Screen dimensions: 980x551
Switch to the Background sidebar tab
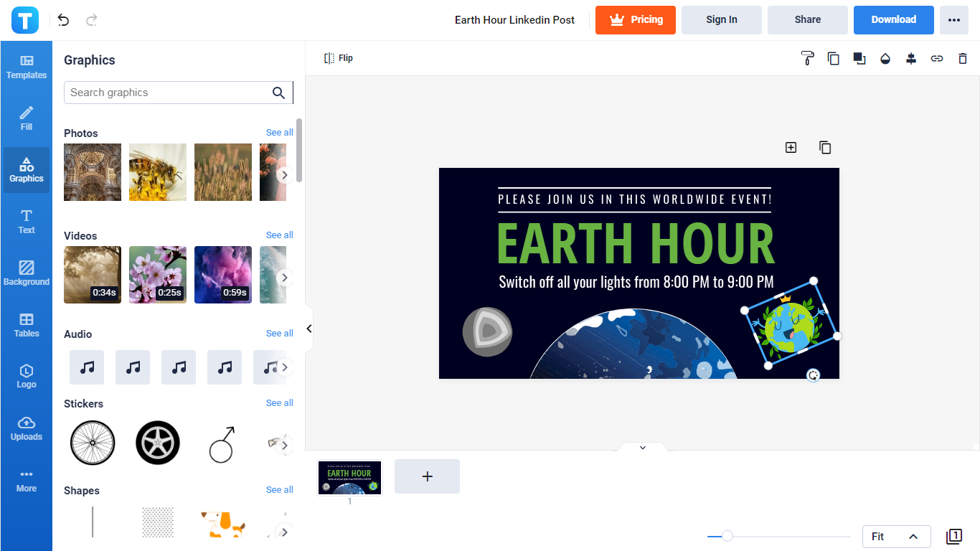pyautogui.click(x=27, y=273)
